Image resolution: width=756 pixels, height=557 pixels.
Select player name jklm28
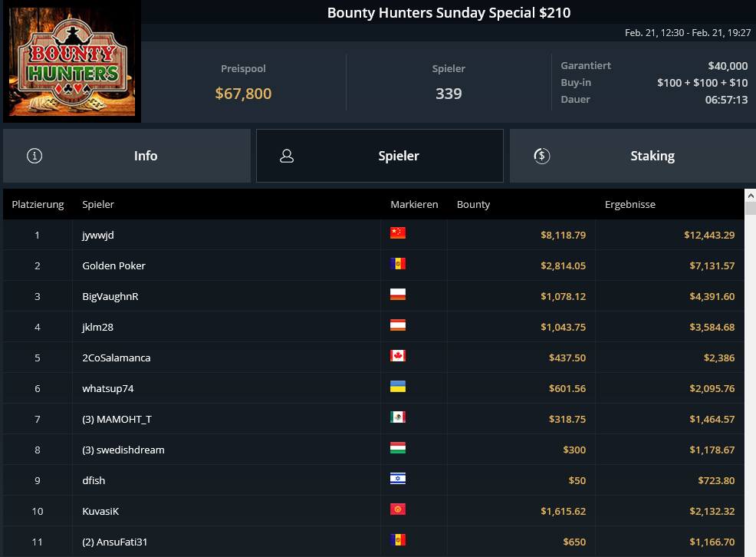(x=98, y=328)
